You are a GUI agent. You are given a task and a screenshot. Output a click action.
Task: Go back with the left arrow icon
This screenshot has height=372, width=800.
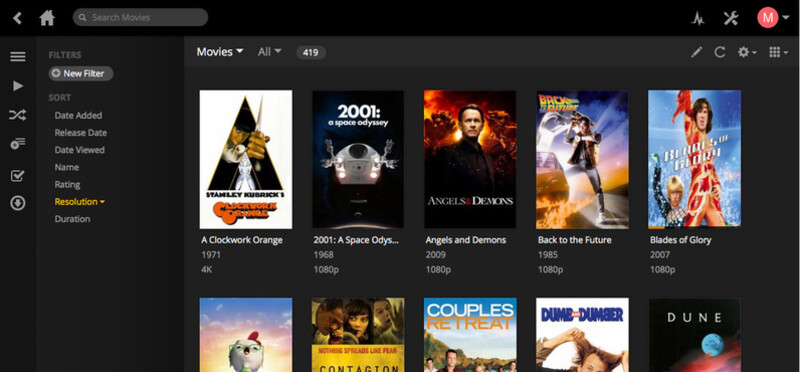(17, 18)
